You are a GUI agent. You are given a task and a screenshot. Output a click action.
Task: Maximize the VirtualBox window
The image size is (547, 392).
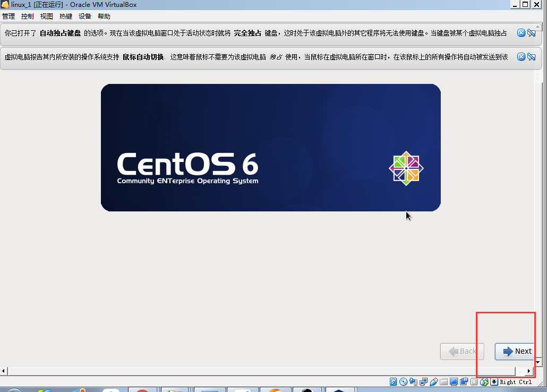(x=525, y=5)
